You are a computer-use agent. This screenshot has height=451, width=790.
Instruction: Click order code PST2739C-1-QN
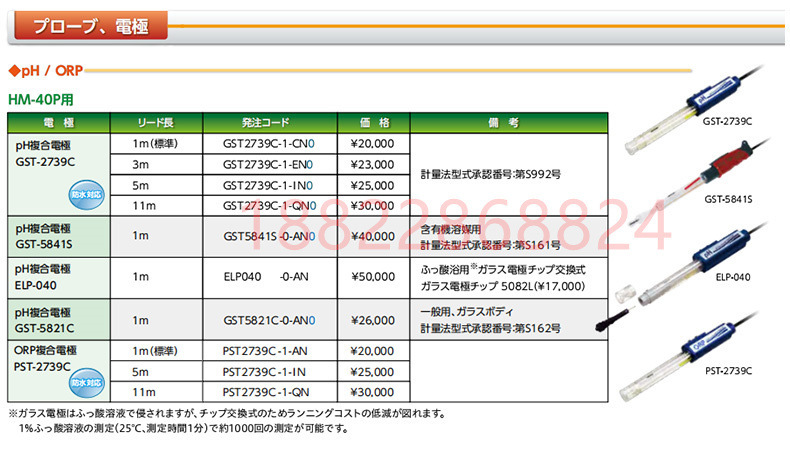(265, 392)
